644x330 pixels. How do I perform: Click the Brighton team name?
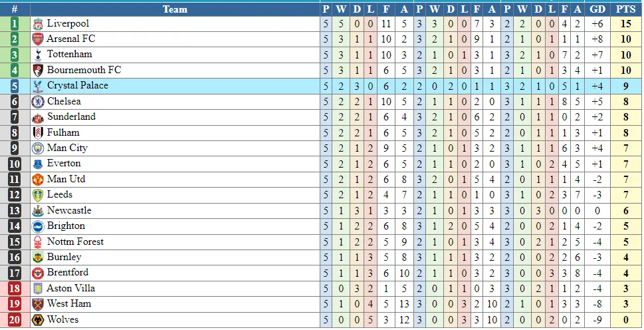click(x=66, y=226)
